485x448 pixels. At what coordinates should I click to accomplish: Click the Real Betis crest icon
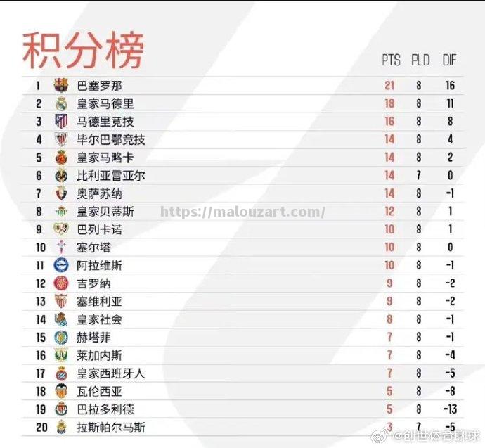click(61, 212)
